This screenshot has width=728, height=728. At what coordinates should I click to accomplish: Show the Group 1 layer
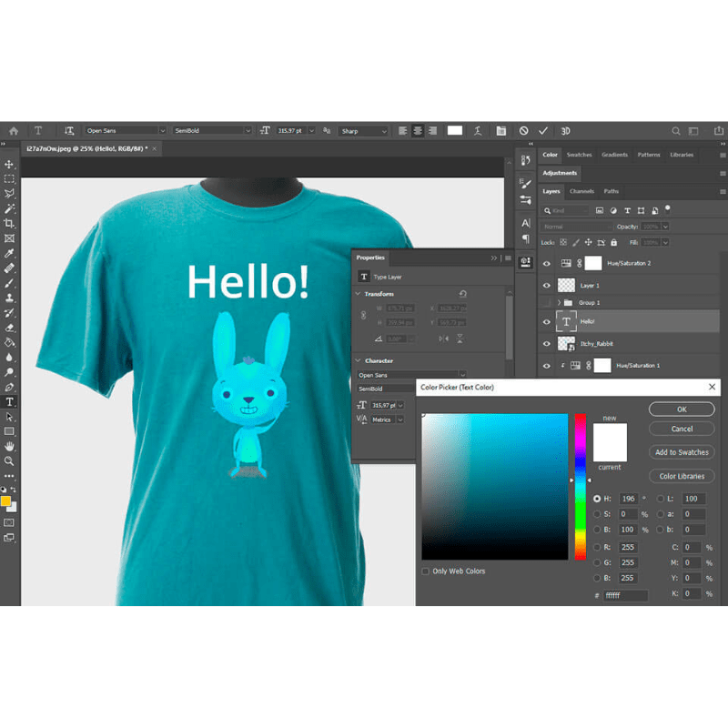(x=546, y=300)
